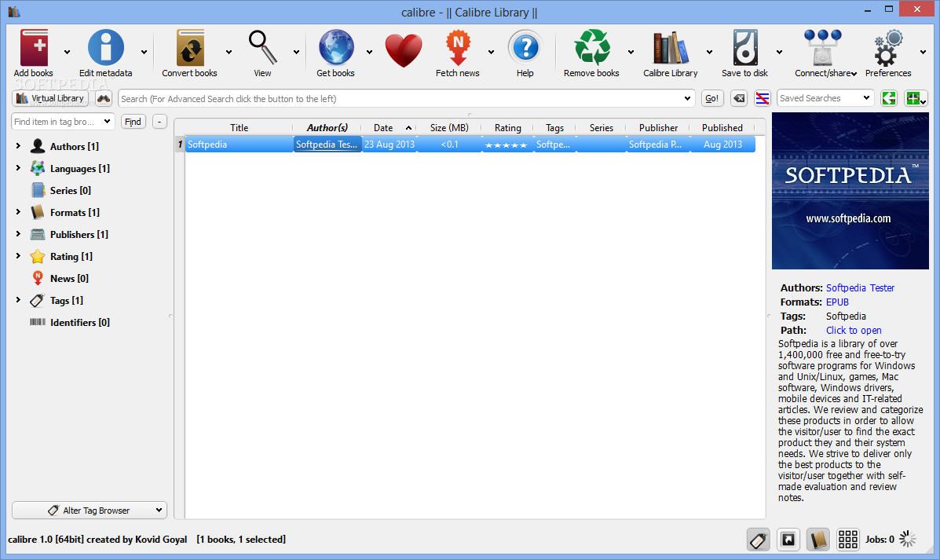This screenshot has height=560, width=940.
Task: Expand Publishers tree node
Action: (x=18, y=234)
